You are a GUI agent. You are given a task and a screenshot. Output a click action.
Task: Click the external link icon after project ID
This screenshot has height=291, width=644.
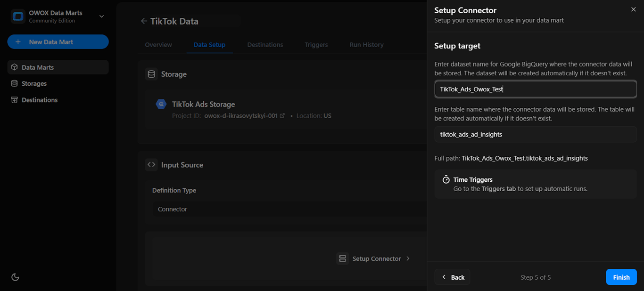click(x=282, y=116)
